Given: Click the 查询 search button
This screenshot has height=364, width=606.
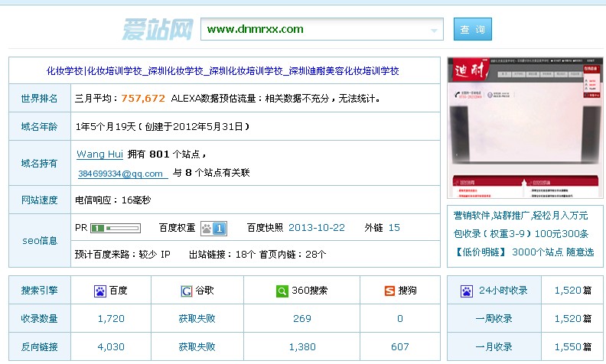Looking at the screenshot, I should point(473,29).
